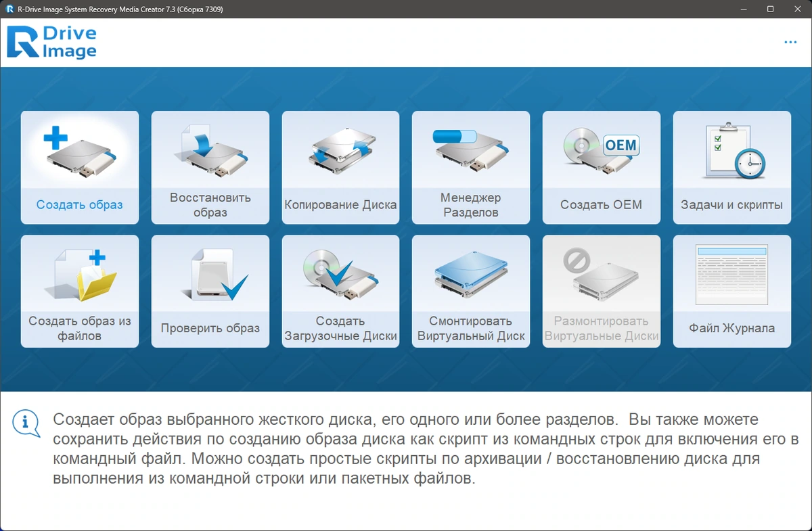The width and height of the screenshot is (812, 531).
Task: Launch Копирование Диска tile
Action: [x=340, y=167]
